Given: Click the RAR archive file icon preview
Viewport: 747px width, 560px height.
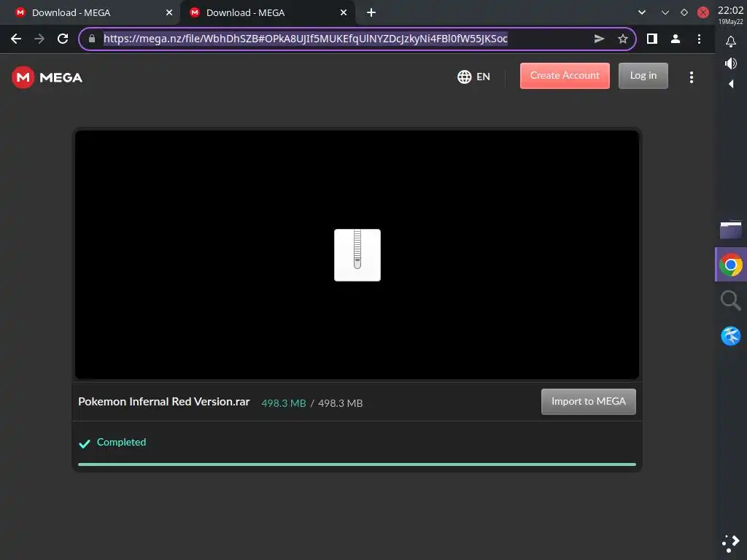Looking at the screenshot, I should tap(357, 255).
